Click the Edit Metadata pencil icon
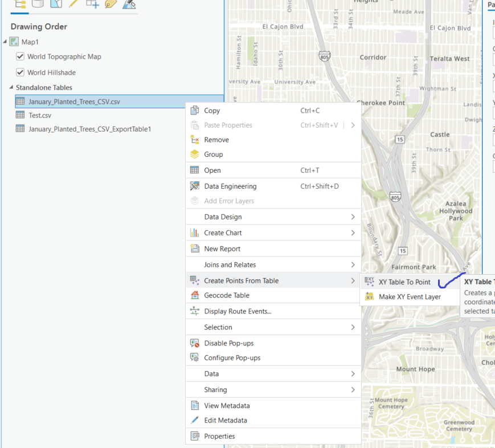 195,420
